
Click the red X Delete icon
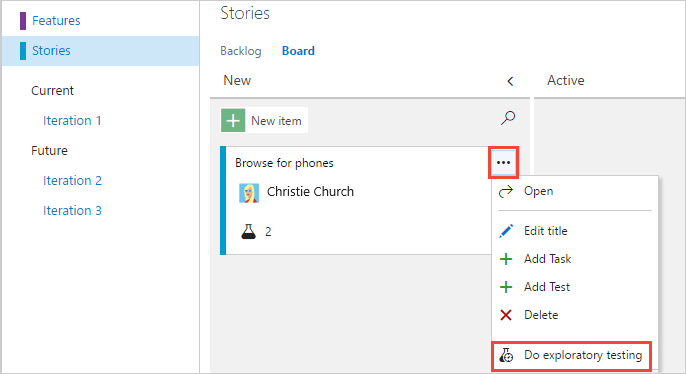tap(506, 315)
